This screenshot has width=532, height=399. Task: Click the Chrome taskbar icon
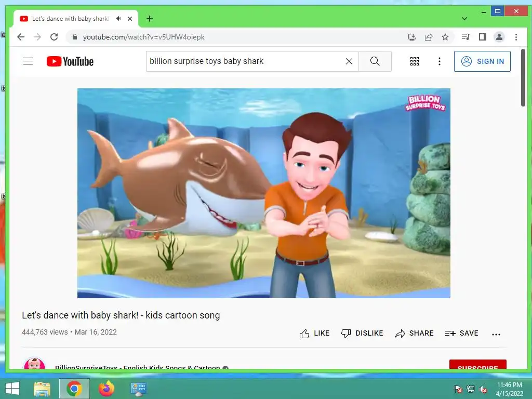point(74,389)
